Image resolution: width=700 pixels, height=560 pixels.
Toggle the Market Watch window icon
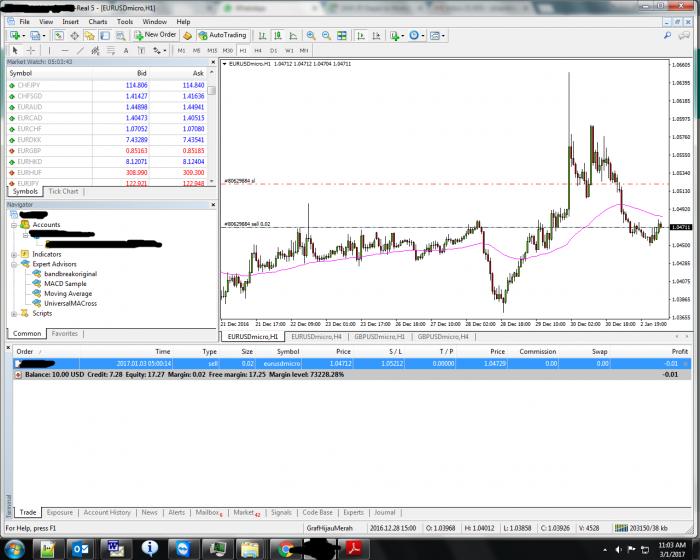pos(59,35)
